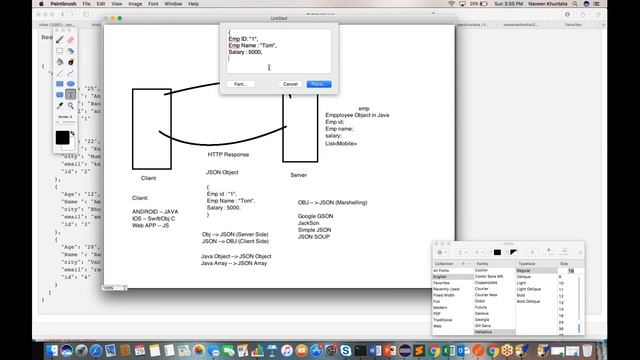The width and height of the screenshot is (640, 360).
Task: Click inside the text entry field
Action: point(279,51)
